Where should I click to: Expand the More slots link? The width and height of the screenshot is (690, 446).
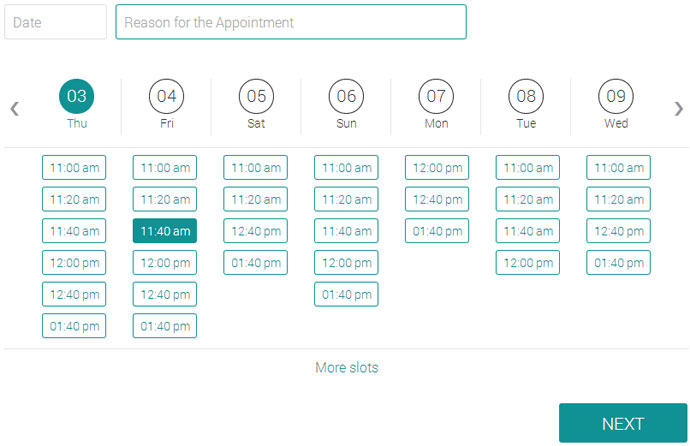[x=347, y=367]
